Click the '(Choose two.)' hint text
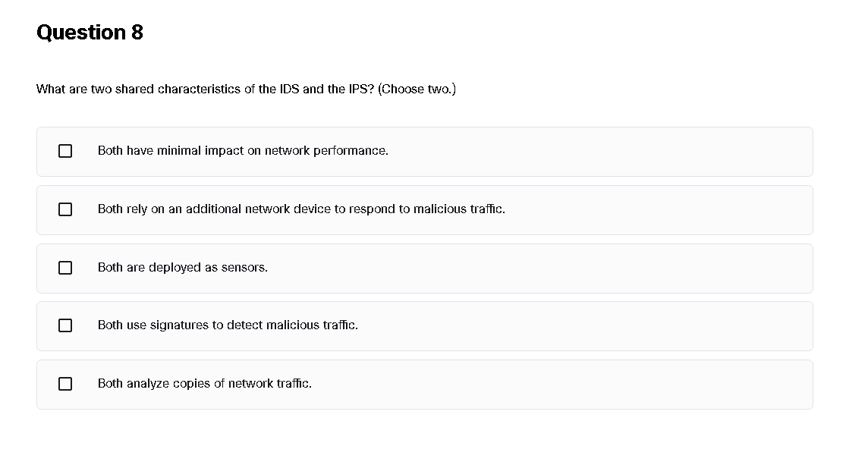Viewport: 868px width, 465px height. [x=417, y=90]
